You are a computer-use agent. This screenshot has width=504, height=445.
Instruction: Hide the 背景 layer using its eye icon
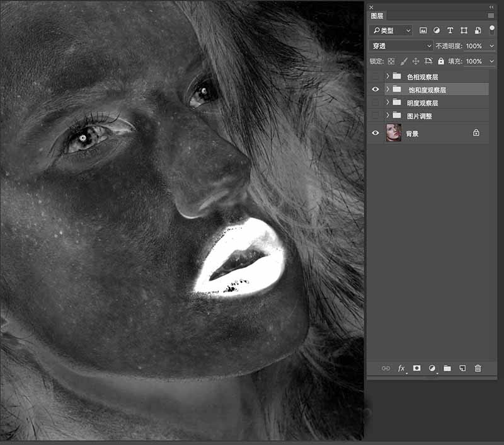tap(375, 133)
